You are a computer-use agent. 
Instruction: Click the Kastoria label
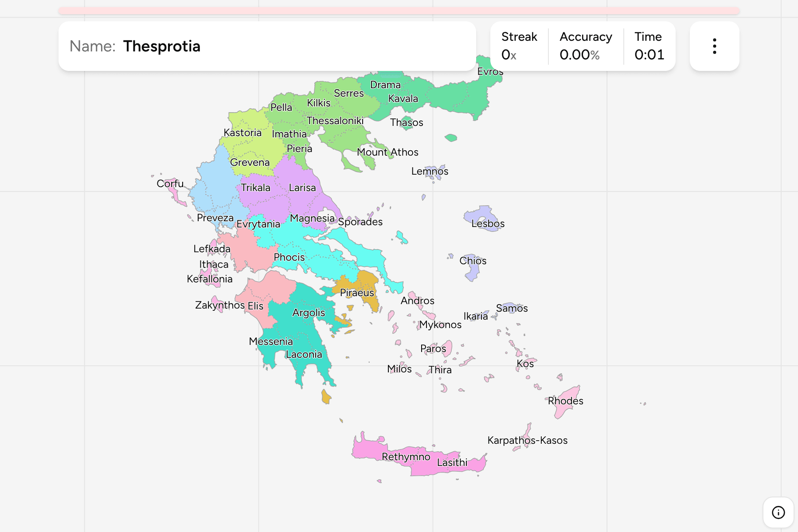[243, 133]
